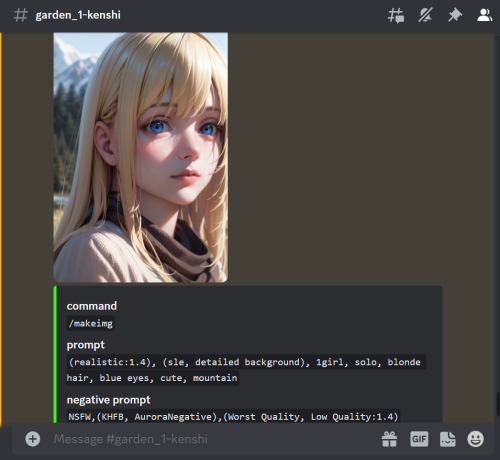Click the "prompt" field heading

[86, 345]
